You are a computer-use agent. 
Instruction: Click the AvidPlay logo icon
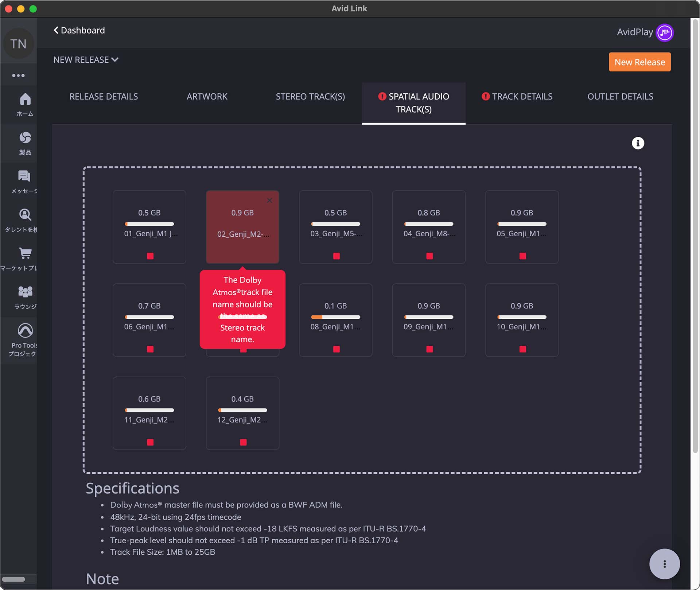coord(664,32)
